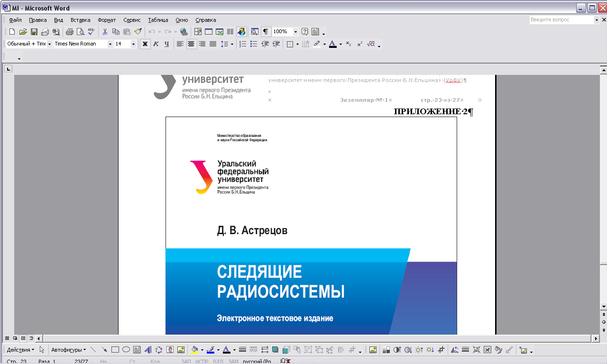Click the drawing fill color bucket

(194, 350)
